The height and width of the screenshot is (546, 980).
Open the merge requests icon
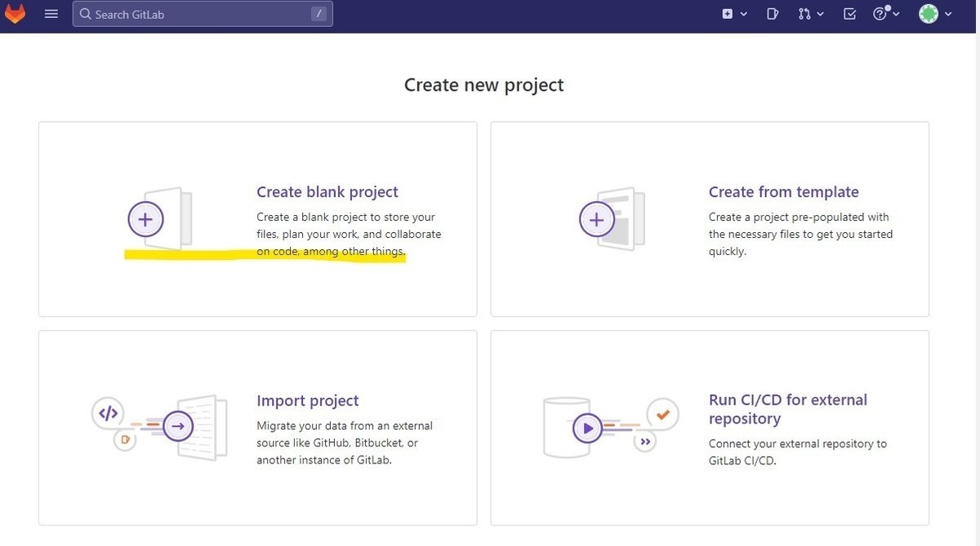(x=804, y=13)
